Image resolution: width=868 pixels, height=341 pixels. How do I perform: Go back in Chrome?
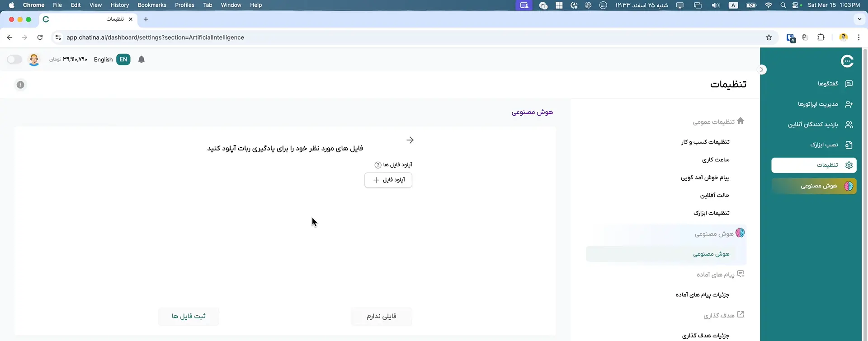tap(9, 37)
